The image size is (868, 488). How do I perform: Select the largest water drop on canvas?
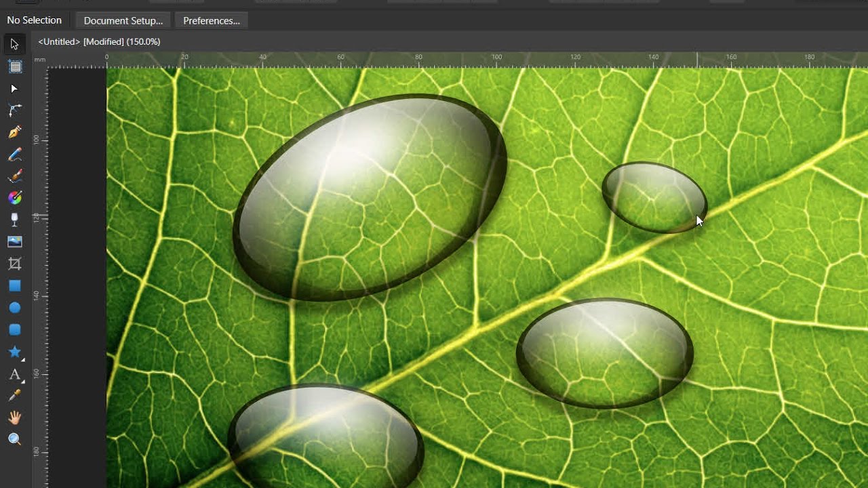[370, 197]
